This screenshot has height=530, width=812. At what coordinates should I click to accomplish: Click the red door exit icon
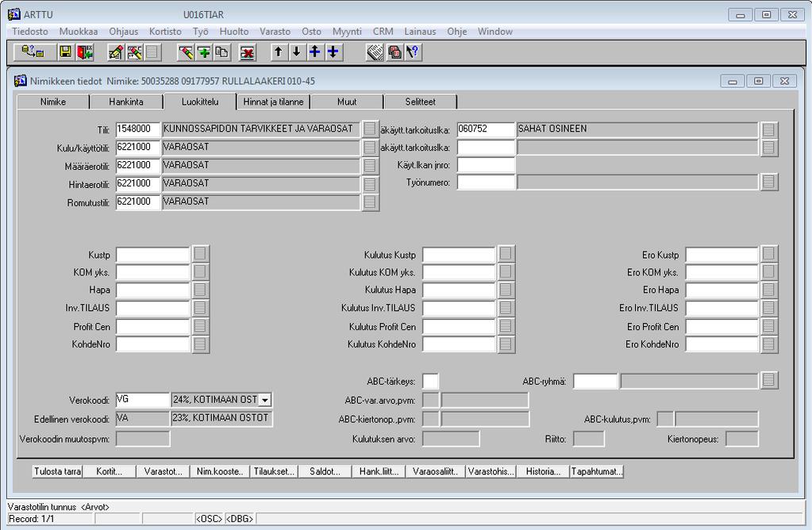pyautogui.click(x=84, y=52)
